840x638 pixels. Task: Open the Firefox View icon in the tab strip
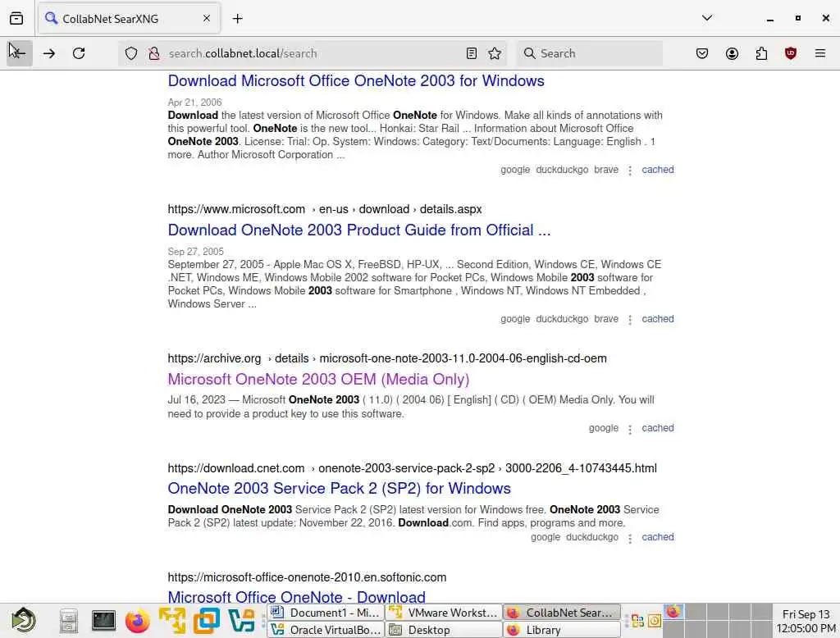tap(16, 18)
